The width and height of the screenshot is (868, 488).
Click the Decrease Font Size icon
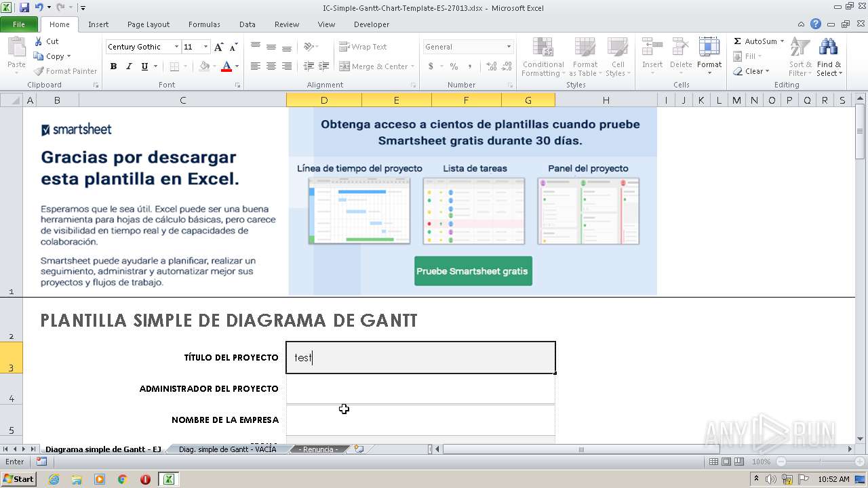pos(233,47)
